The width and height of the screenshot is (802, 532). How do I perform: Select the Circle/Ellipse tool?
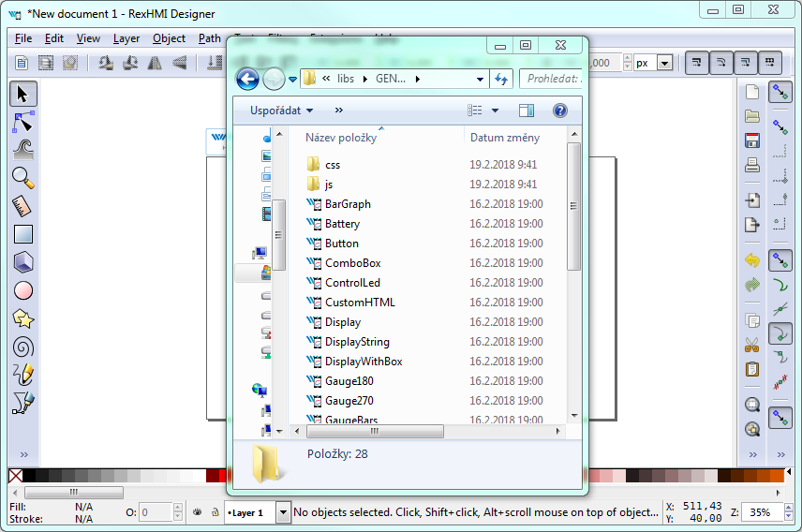pos(23,290)
